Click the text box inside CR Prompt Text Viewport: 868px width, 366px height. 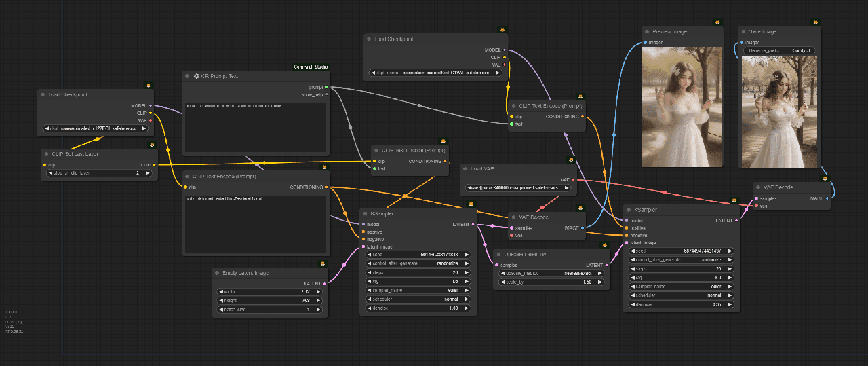tap(255, 129)
